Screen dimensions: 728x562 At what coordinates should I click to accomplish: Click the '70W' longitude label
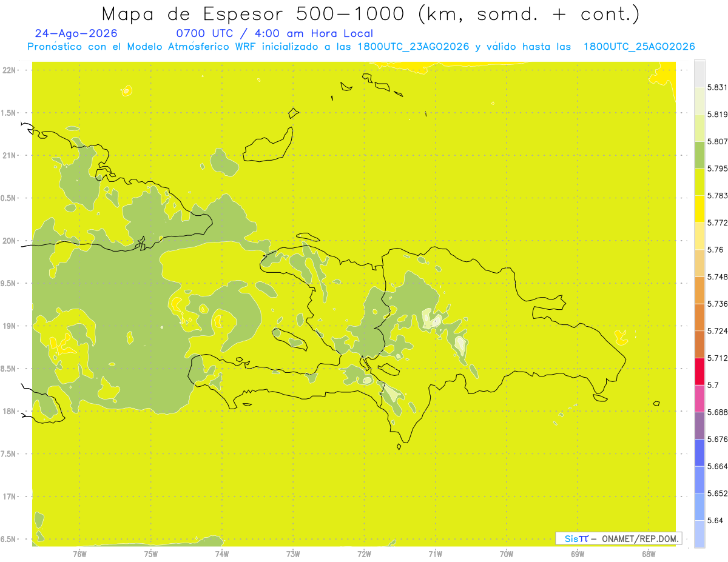(x=507, y=554)
